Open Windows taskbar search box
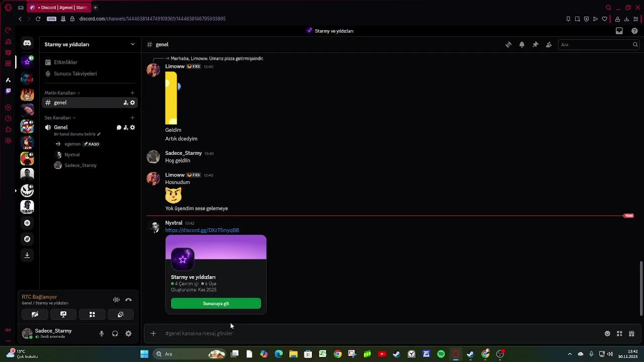This screenshot has height=362, width=644. click(x=189, y=354)
